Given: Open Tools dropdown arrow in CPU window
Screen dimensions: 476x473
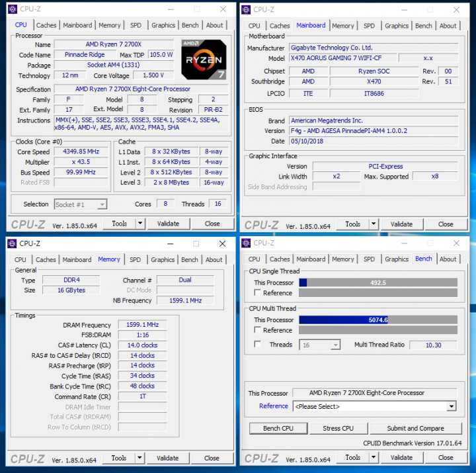Looking at the screenshot, I should point(140,224).
